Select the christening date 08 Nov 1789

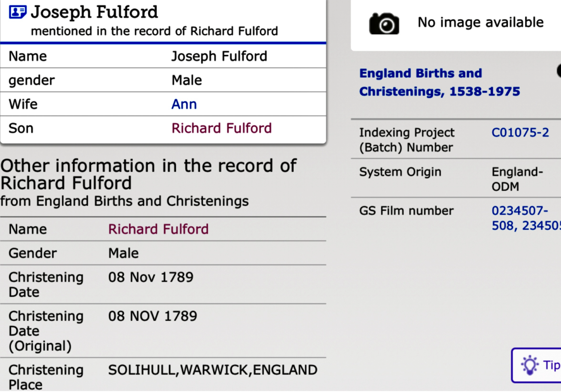click(151, 277)
